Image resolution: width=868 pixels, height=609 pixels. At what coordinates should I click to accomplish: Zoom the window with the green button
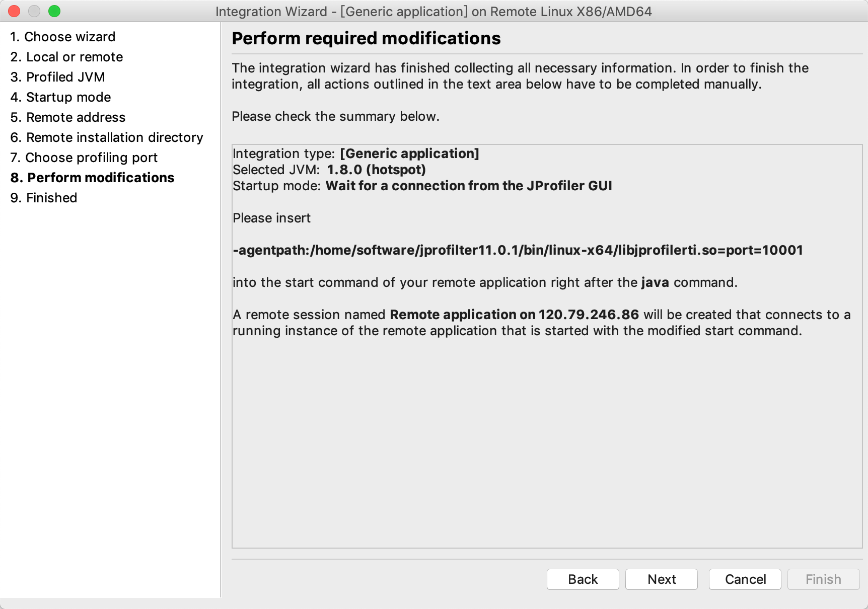(x=54, y=11)
